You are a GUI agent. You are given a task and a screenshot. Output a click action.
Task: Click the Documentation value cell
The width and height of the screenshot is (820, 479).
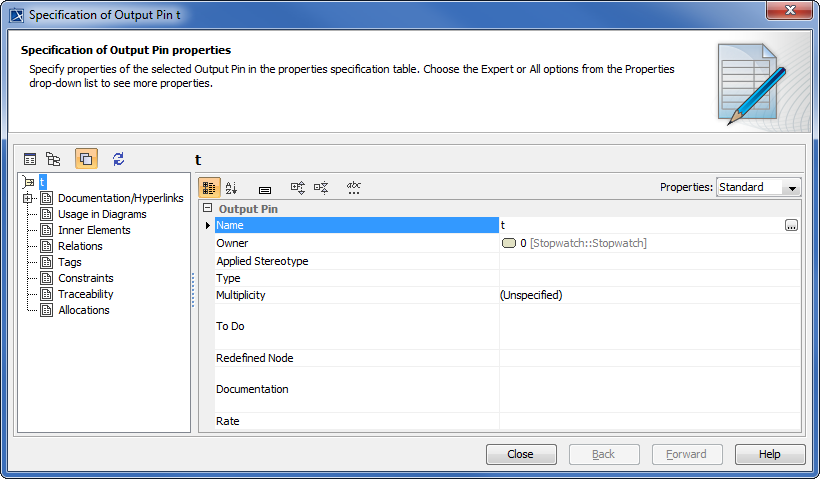(x=650, y=390)
